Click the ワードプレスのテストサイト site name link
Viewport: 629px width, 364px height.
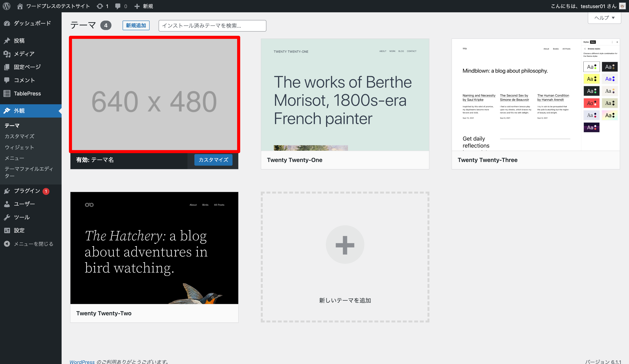pyautogui.click(x=58, y=6)
